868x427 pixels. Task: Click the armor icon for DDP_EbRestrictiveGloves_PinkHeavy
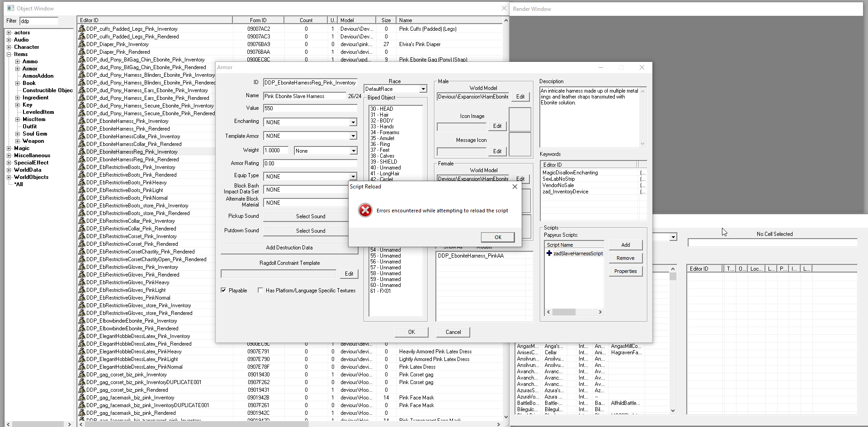pos(82,282)
